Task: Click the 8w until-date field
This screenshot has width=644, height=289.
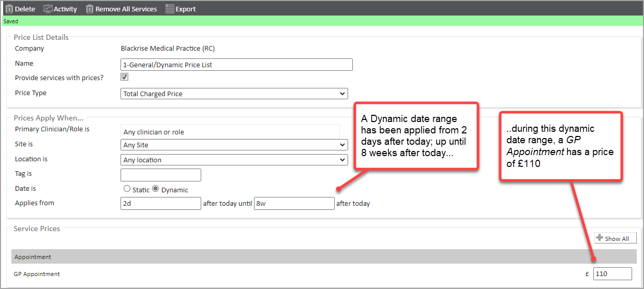Action: click(x=294, y=203)
